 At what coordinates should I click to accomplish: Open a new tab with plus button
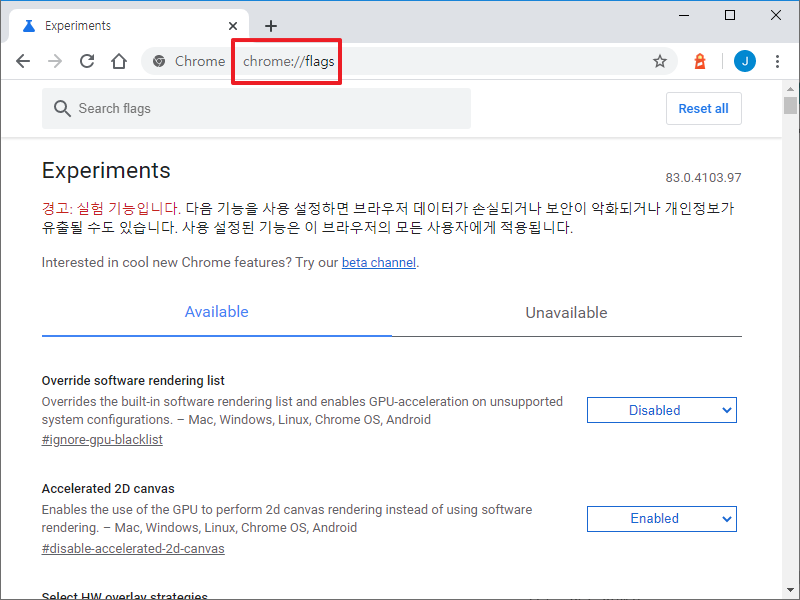click(x=271, y=26)
